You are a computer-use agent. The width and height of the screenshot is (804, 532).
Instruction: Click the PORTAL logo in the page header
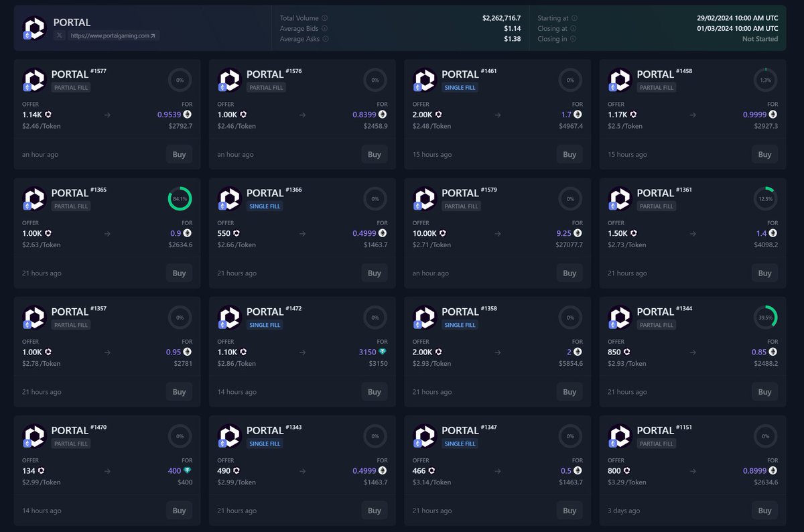coord(34,27)
